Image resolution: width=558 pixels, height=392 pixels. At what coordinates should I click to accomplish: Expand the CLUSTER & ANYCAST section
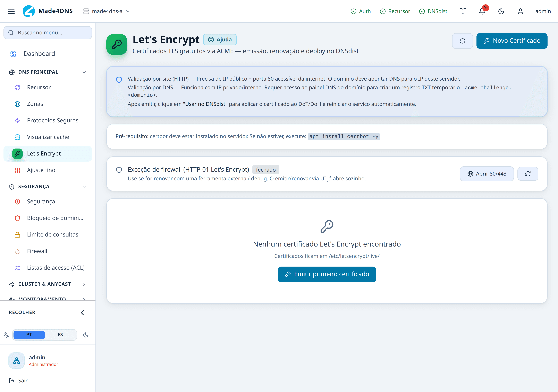tap(48, 284)
